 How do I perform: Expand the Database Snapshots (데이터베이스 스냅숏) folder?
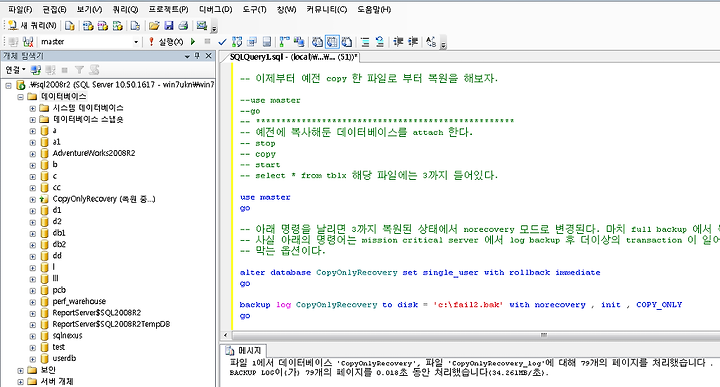coord(33,120)
